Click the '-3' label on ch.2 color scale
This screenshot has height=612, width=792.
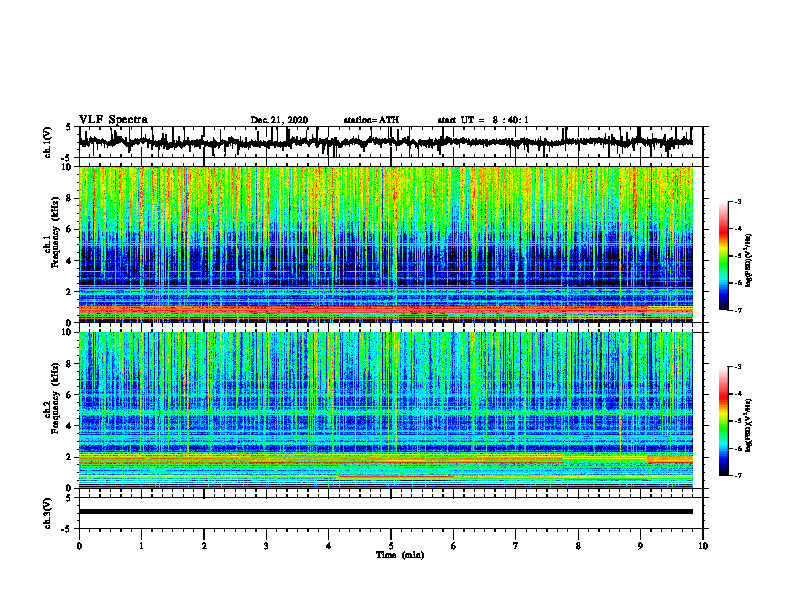tap(738, 367)
